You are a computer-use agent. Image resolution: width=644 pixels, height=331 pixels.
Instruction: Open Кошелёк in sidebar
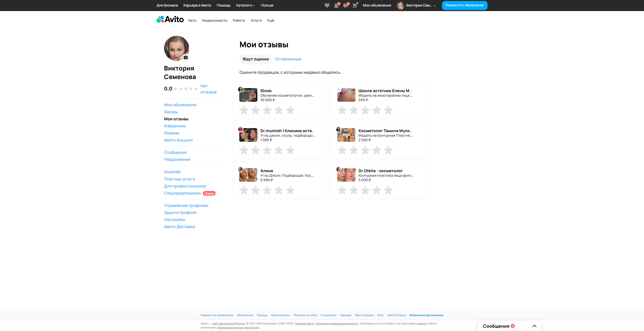173,172
